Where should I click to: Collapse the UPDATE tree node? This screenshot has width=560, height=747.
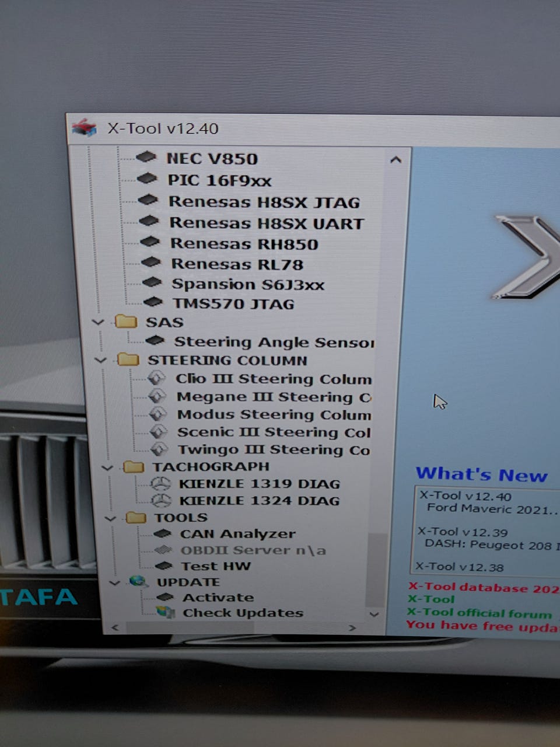tap(114, 582)
